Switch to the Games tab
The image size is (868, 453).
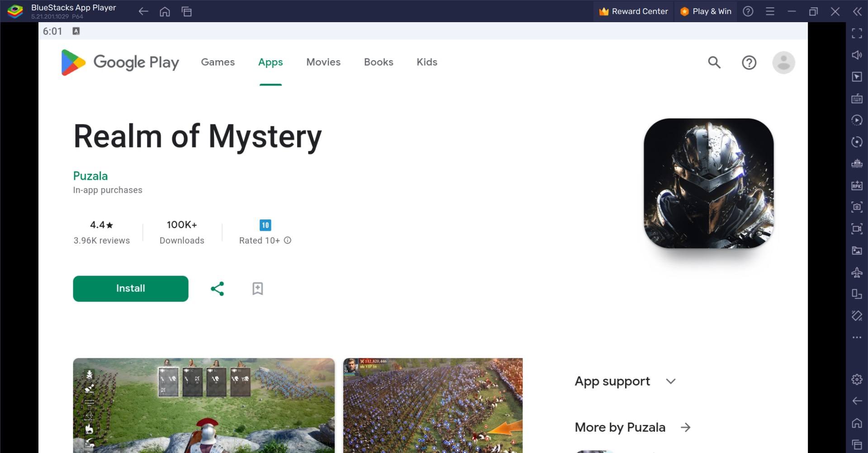[218, 62]
